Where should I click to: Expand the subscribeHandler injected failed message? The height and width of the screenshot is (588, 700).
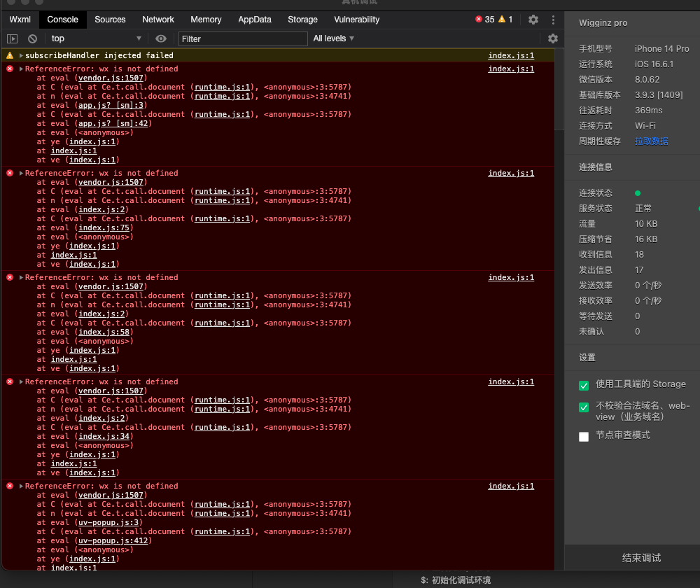[x=21, y=55]
